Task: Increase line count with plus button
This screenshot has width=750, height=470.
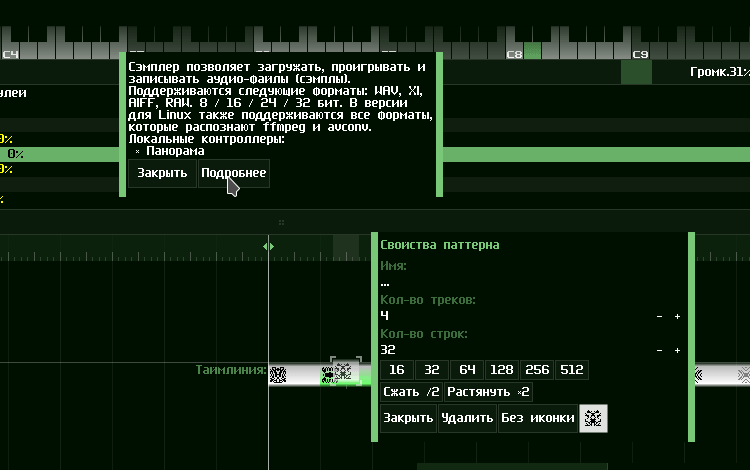Action: (677, 350)
